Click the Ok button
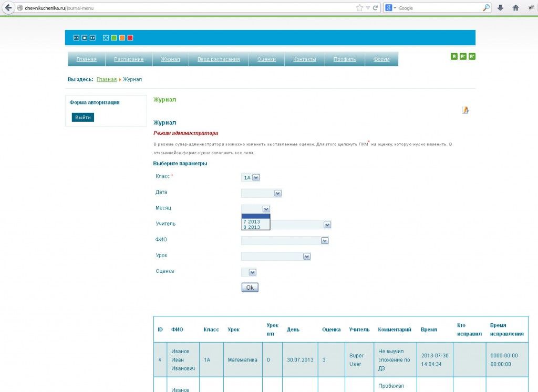538x392 pixels. coord(250,288)
